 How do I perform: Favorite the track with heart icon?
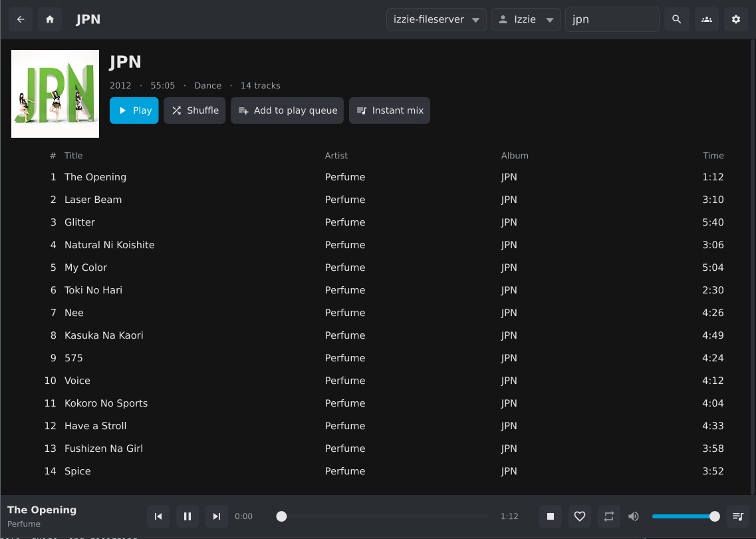pos(580,516)
